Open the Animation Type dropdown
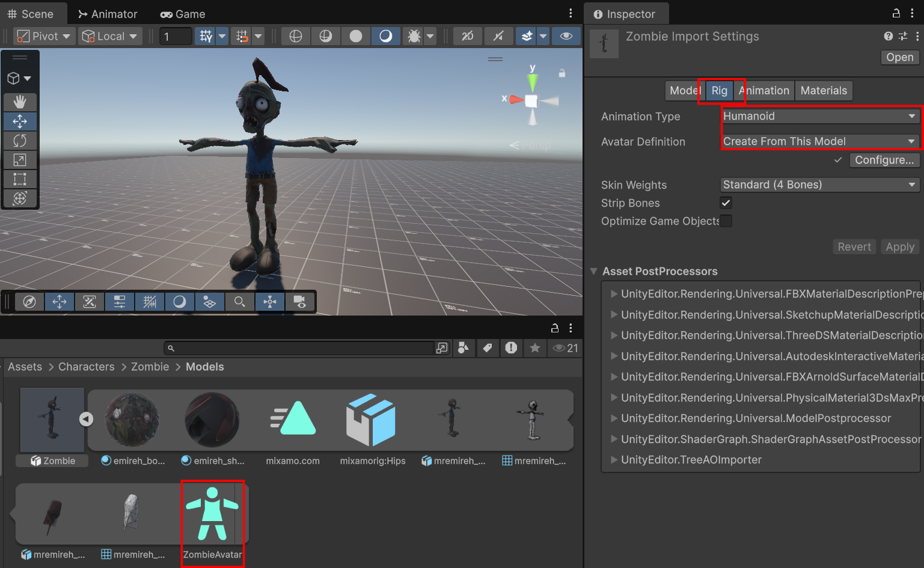The image size is (924, 568). 820,116
